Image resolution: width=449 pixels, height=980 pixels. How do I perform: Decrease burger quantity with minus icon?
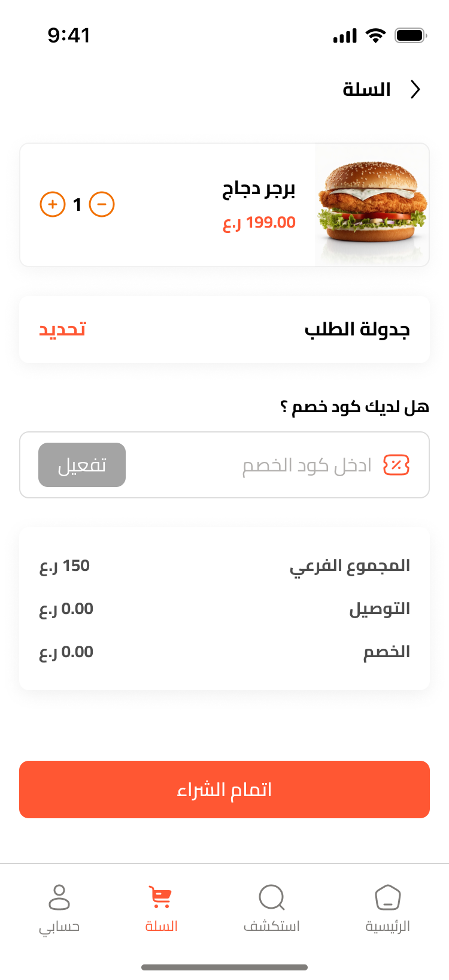pos(102,204)
